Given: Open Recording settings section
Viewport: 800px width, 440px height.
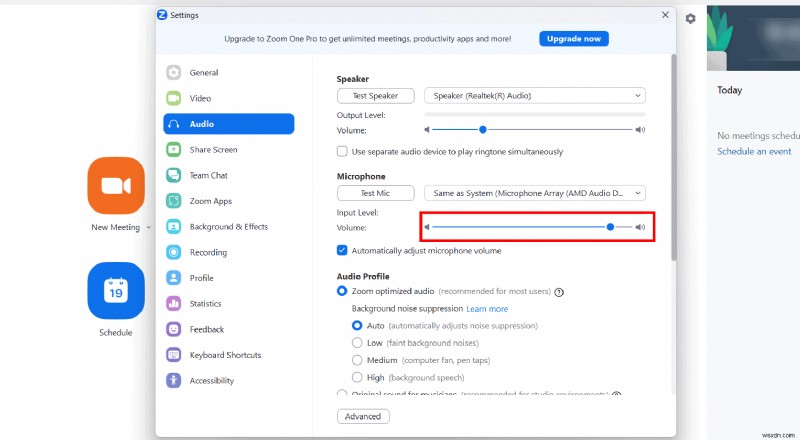Looking at the screenshot, I should (229, 252).
